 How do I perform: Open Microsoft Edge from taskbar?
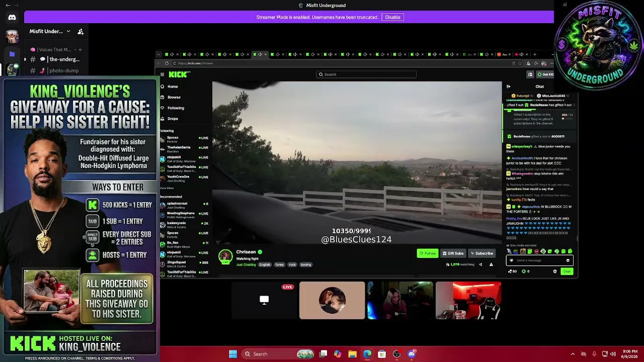[x=367, y=354]
